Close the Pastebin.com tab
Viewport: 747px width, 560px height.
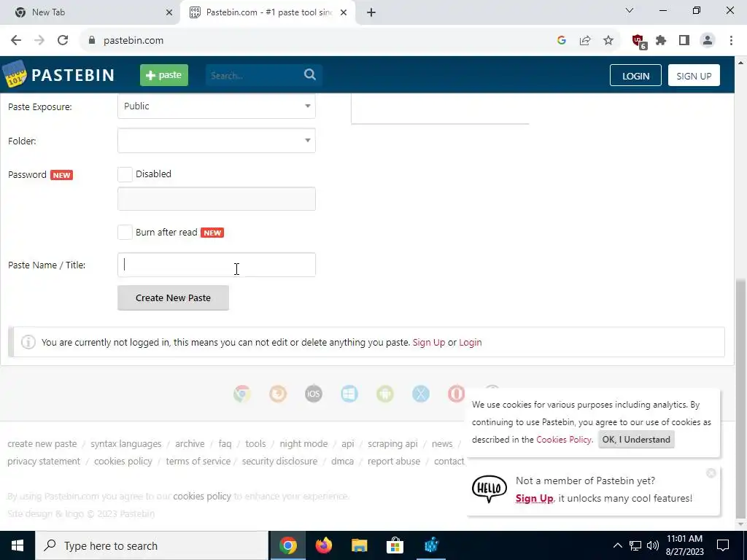click(344, 12)
